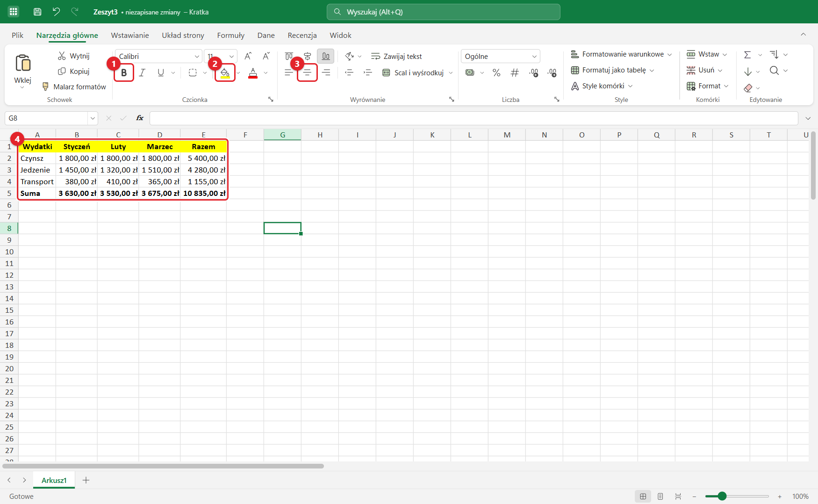Open Formatowanie warunkowe dropdown

pos(621,54)
